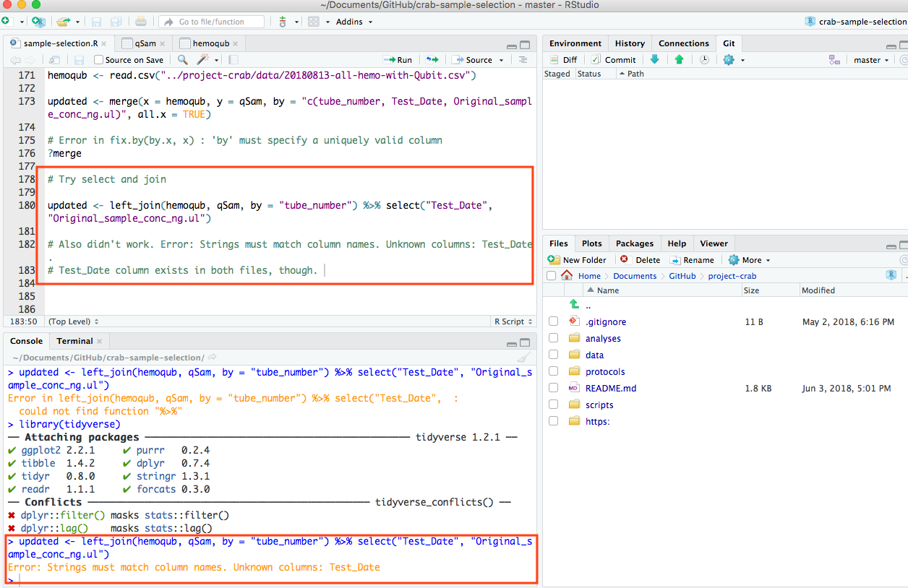Check the checkbox next to README.md
Screen dimensions: 908x588
point(552,388)
